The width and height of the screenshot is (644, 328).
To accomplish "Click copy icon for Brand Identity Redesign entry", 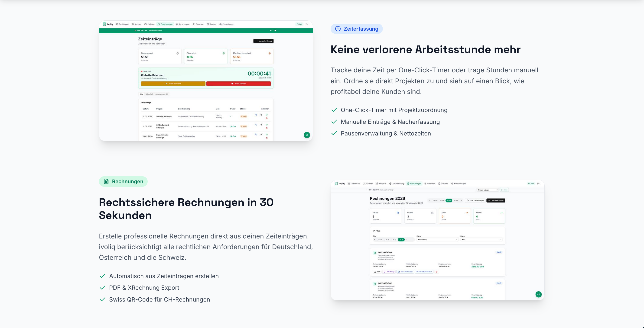I will click(x=256, y=134).
